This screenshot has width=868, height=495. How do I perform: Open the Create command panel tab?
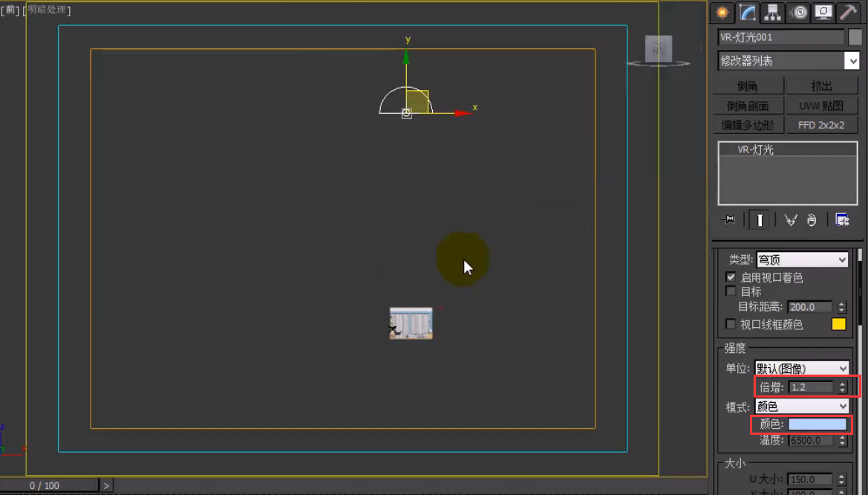point(722,13)
